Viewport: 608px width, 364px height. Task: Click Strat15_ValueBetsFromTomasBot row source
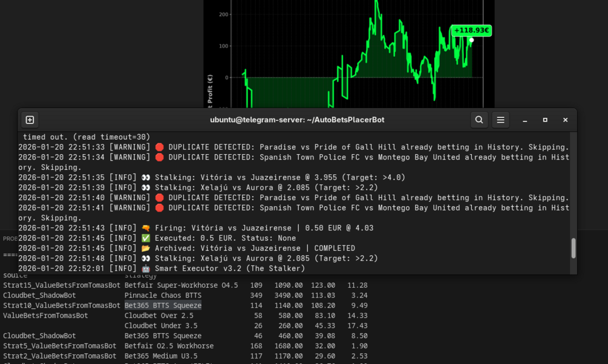tap(62, 285)
